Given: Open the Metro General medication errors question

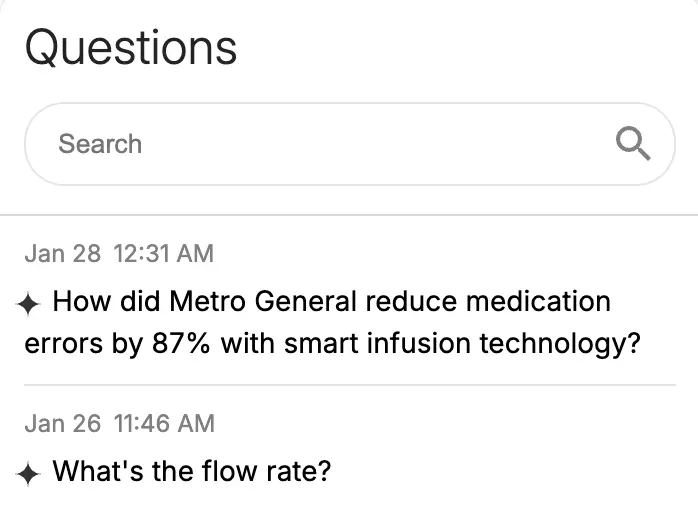Looking at the screenshot, I should click(x=330, y=322).
